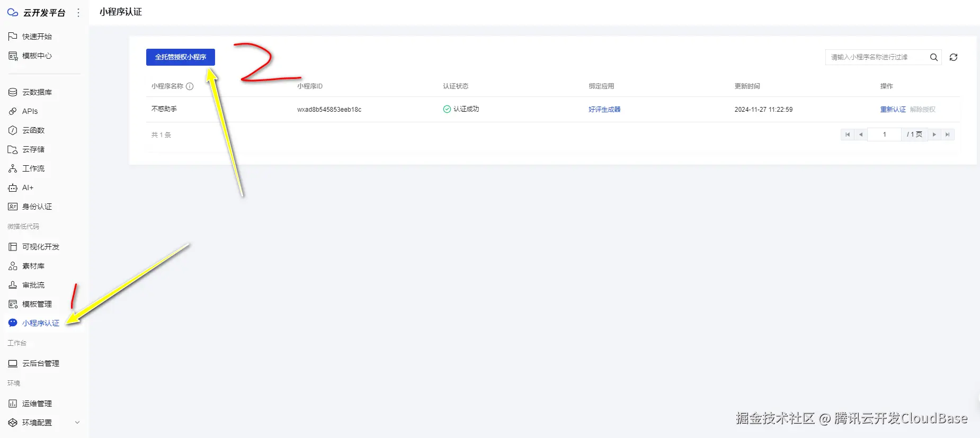Click the 审批流 stamp icon

13,285
